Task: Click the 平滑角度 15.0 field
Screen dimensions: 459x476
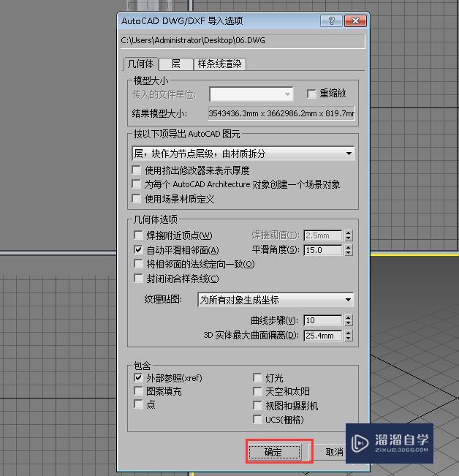Action: point(323,250)
